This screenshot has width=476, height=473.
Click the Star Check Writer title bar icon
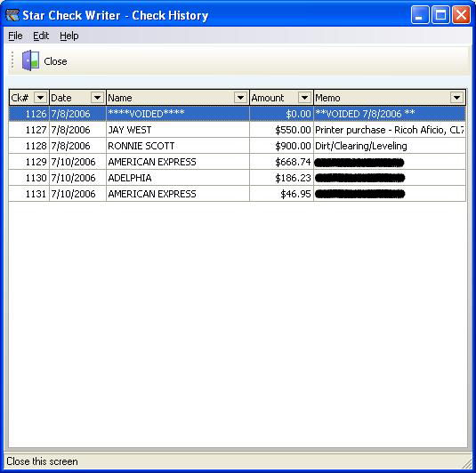[x=12, y=15]
